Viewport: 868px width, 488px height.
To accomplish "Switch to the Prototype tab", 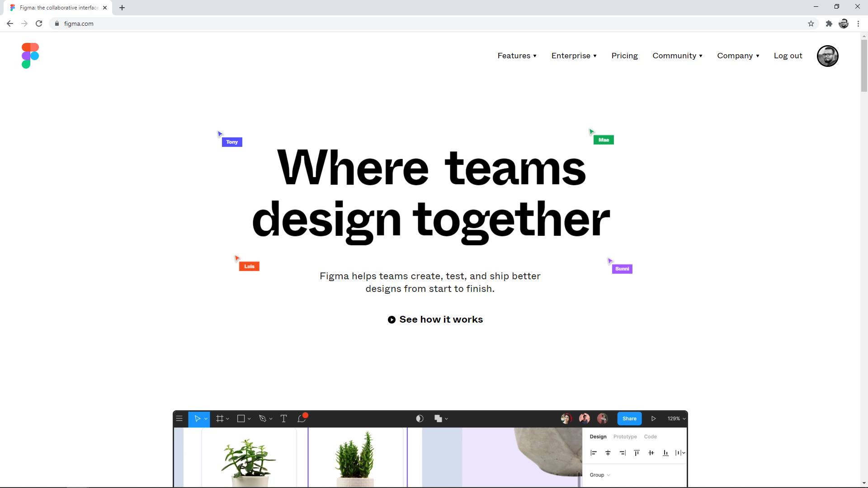I will point(625,436).
